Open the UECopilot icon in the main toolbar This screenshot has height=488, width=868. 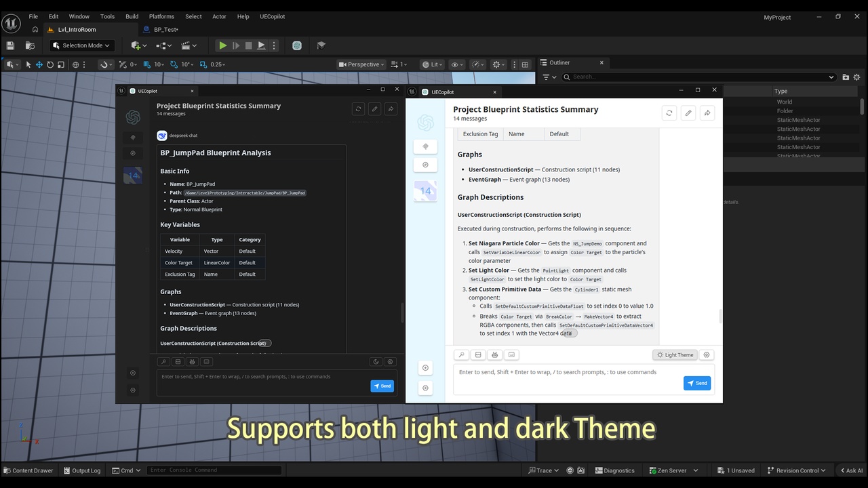click(297, 45)
